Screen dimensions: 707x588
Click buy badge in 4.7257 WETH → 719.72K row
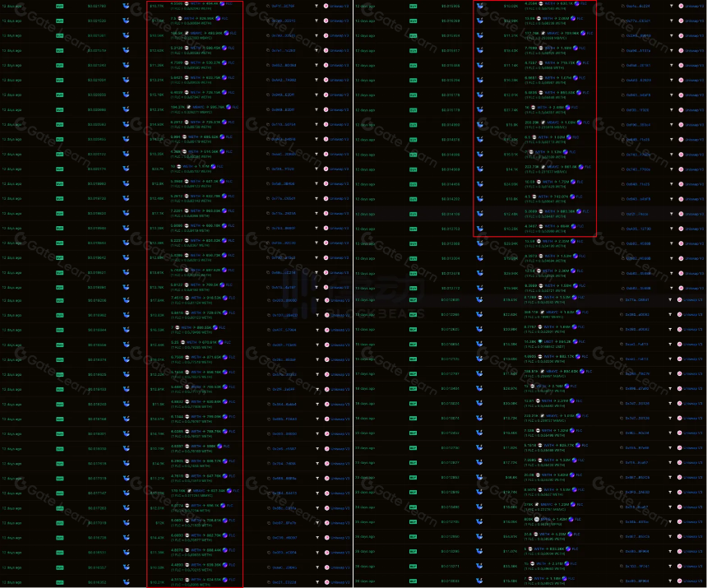click(413, 66)
